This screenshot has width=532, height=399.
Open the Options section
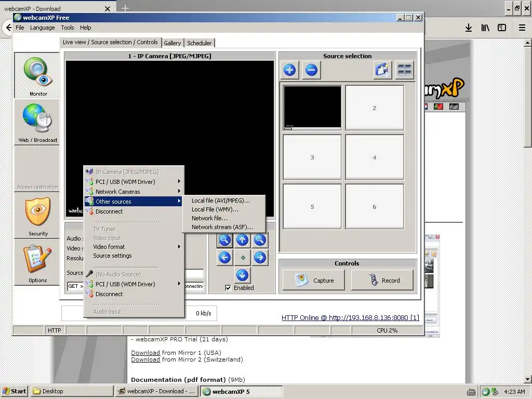pyautogui.click(x=37, y=262)
